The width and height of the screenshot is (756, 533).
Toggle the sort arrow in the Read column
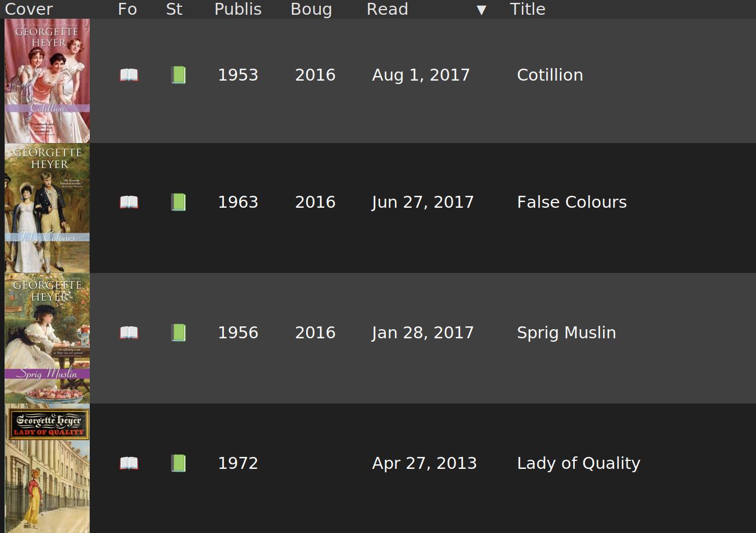(x=481, y=10)
